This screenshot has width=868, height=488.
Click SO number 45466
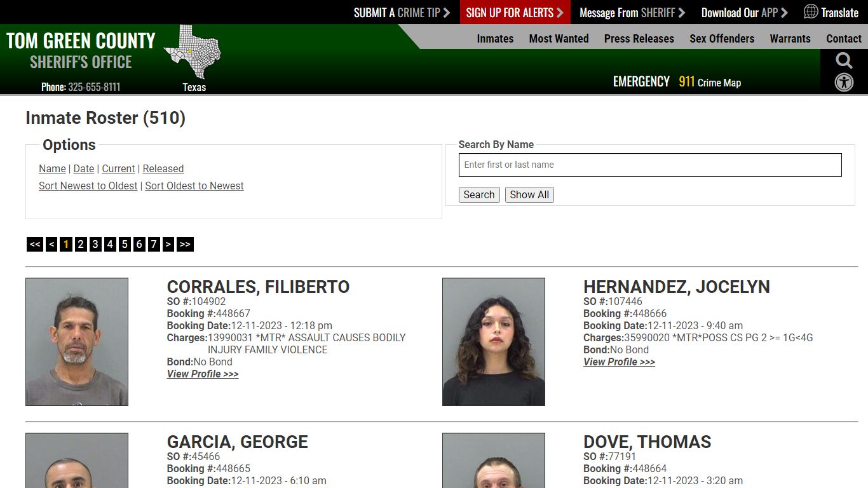tap(206, 457)
